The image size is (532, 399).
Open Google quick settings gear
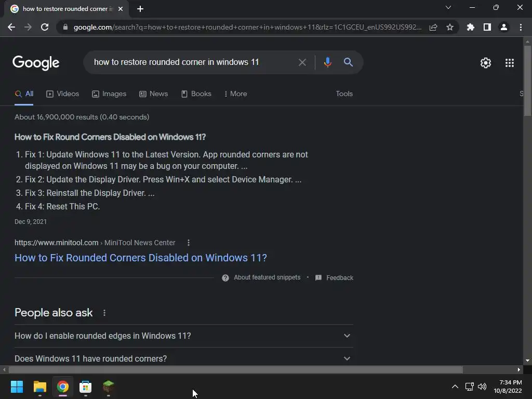pos(486,63)
